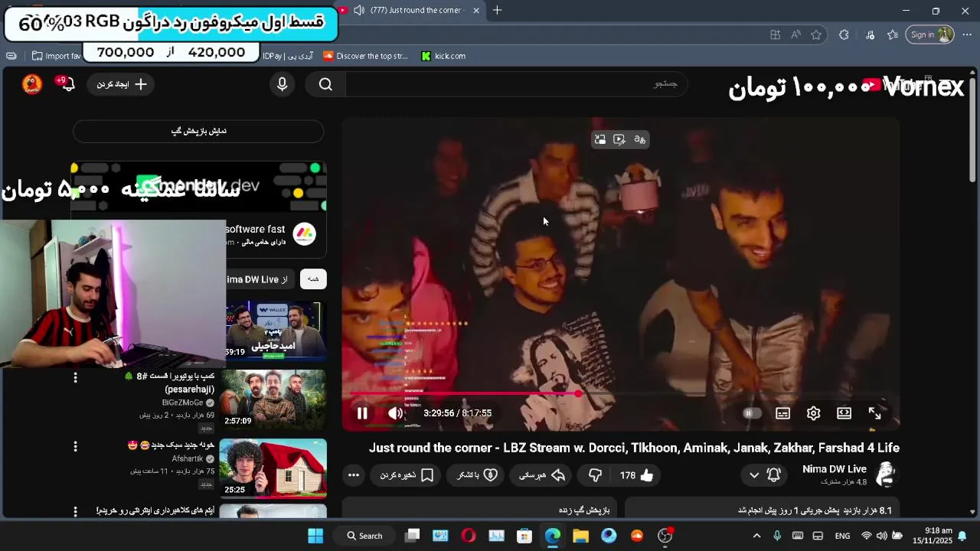Open the Import fav bookmark folder
This screenshot has width=980, height=551.
coord(56,56)
